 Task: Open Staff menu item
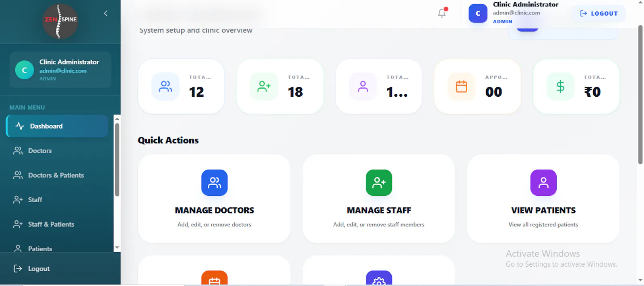tap(57, 200)
